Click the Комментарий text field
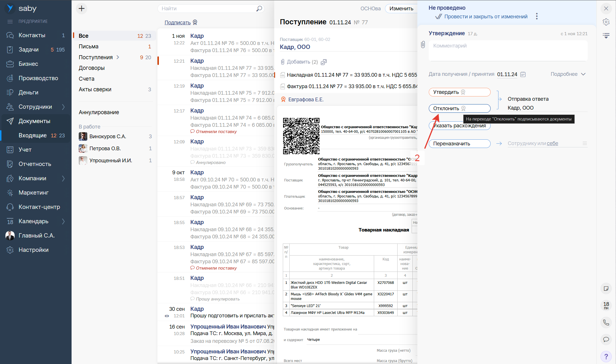This screenshot has width=616, height=364. [508, 50]
